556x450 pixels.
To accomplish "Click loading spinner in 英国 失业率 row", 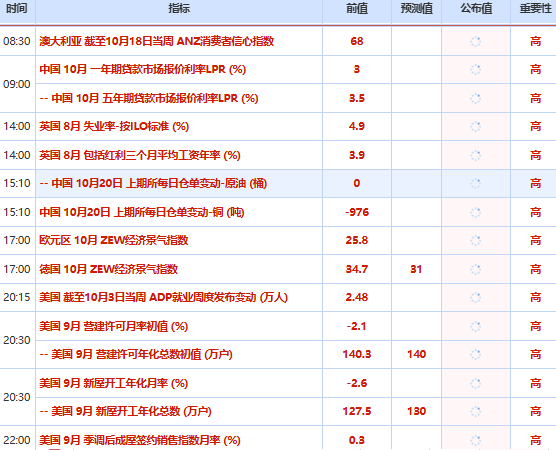I will pos(476,127).
